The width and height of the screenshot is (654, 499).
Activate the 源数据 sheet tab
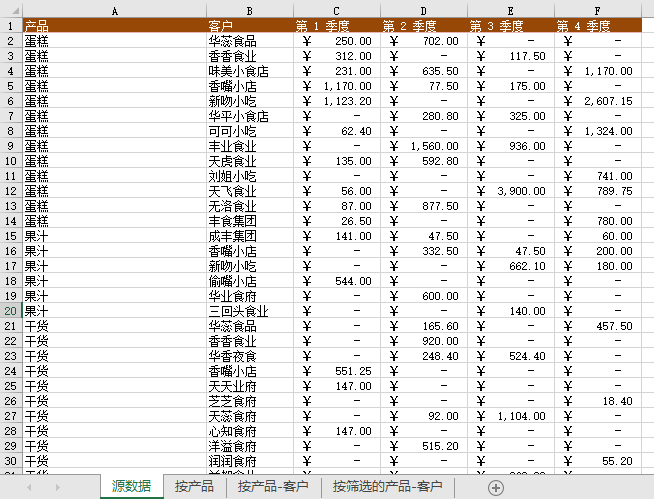131,487
